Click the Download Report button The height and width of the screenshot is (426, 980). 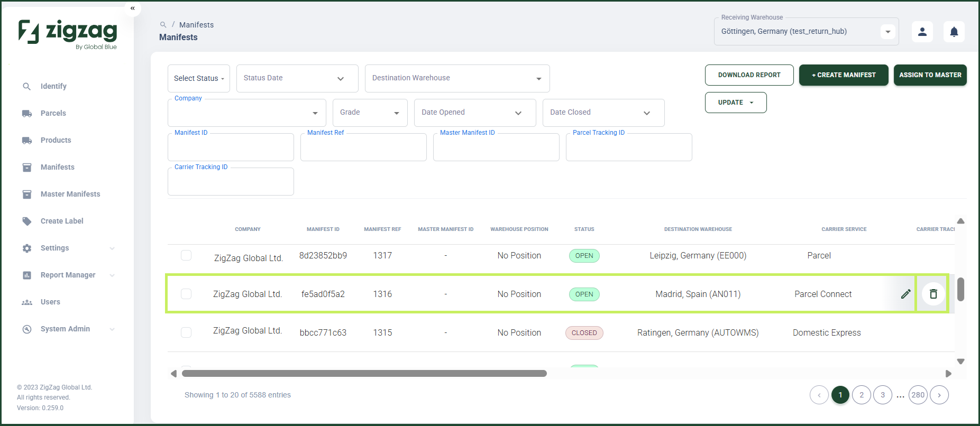pos(749,75)
